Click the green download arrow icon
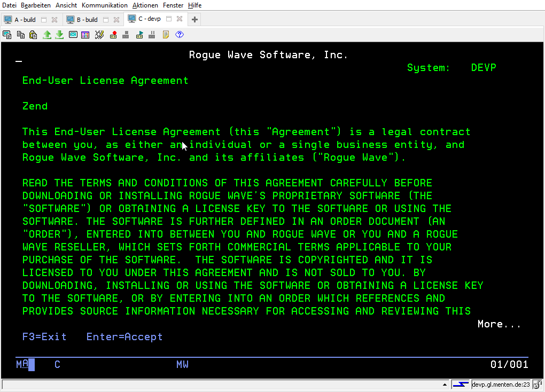This screenshot has width=545, height=392. (x=59, y=35)
